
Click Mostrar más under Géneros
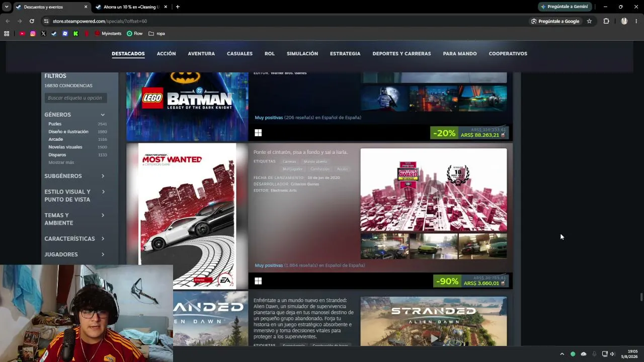(61, 162)
